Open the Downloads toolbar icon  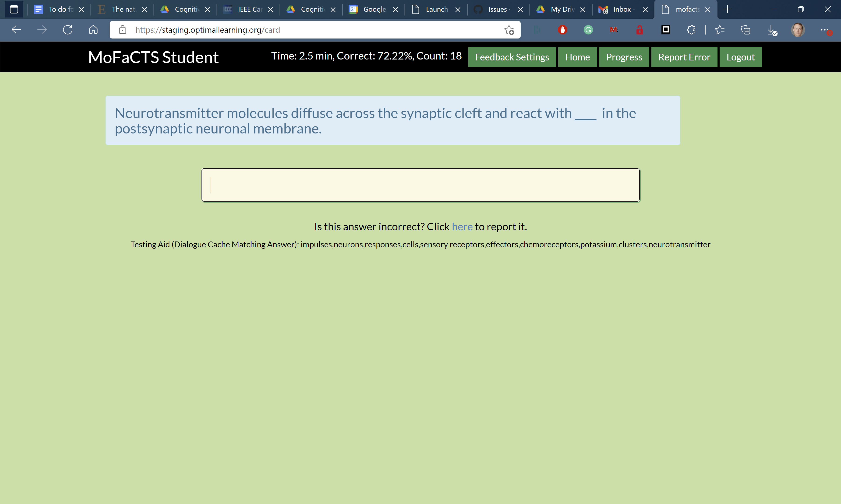pos(771,30)
